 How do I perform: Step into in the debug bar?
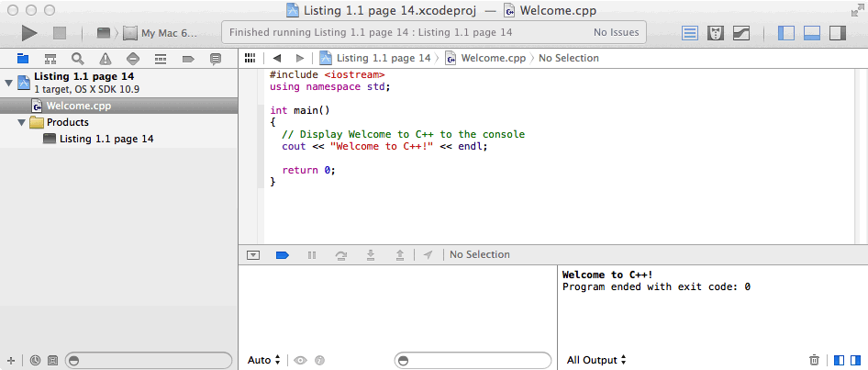coord(371,255)
